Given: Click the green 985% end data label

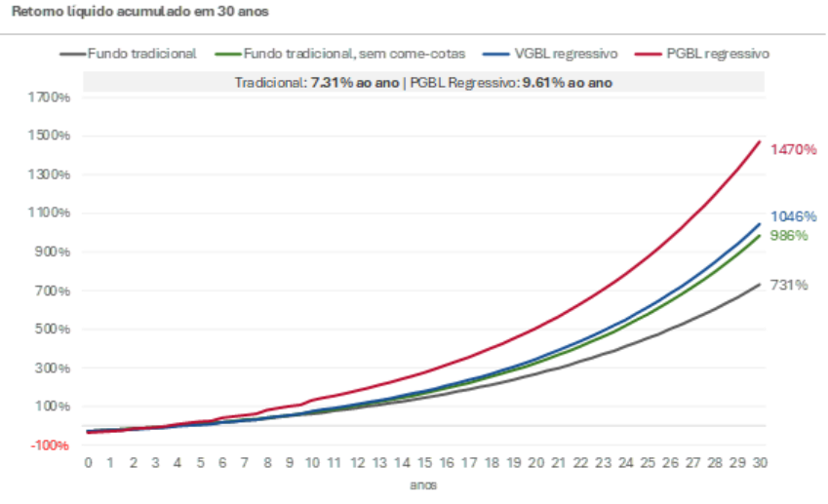Looking at the screenshot, I should pyautogui.click(x=790, y=235).
